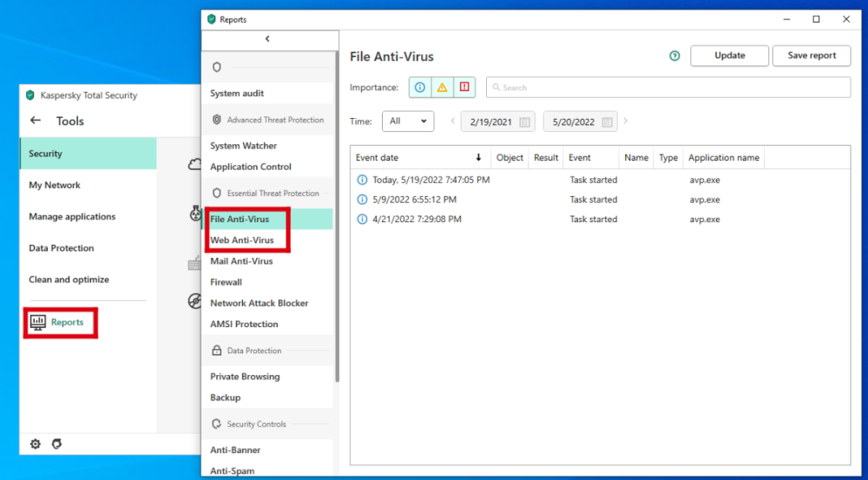868x480 pixels.
Task: Sort by Event date column
Action: coord(421,158)
